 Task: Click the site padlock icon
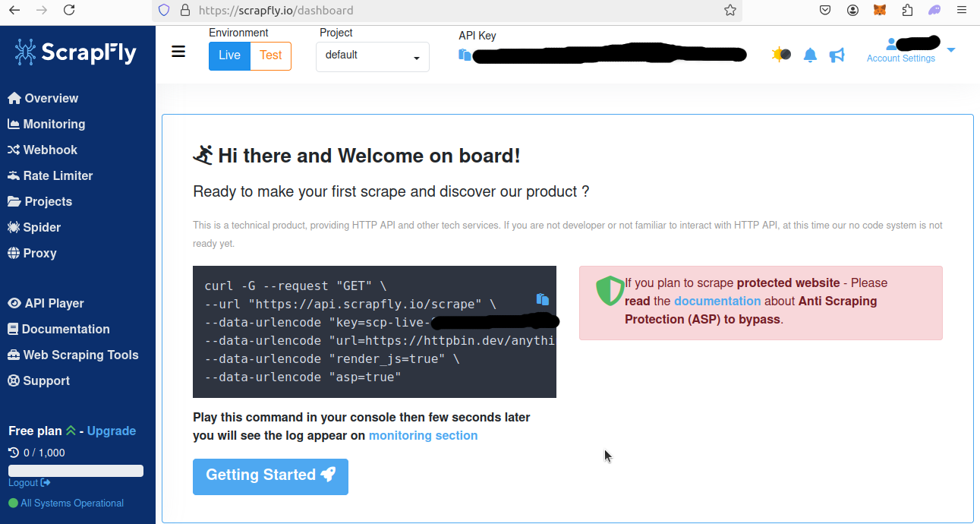(x=184, y=11)
